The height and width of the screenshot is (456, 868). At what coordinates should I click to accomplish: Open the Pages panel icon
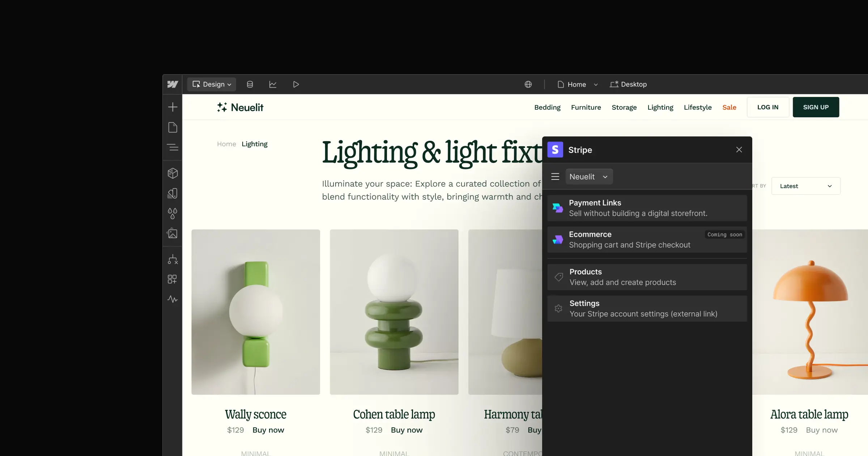[x=173, y=127]
